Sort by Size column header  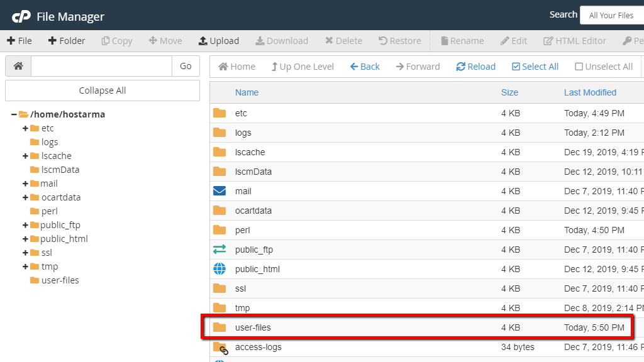[x=509, y=92]
